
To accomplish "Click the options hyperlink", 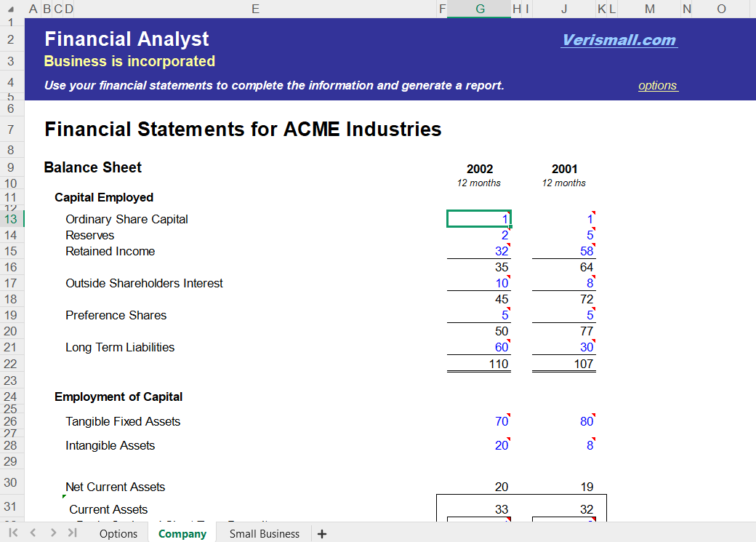I will tap(657, 85).
